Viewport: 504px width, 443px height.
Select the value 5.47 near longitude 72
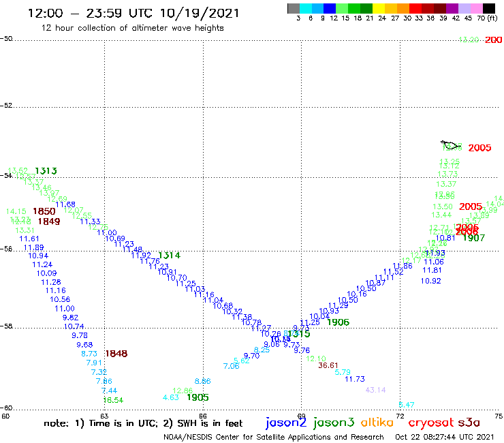coord(407,405)
